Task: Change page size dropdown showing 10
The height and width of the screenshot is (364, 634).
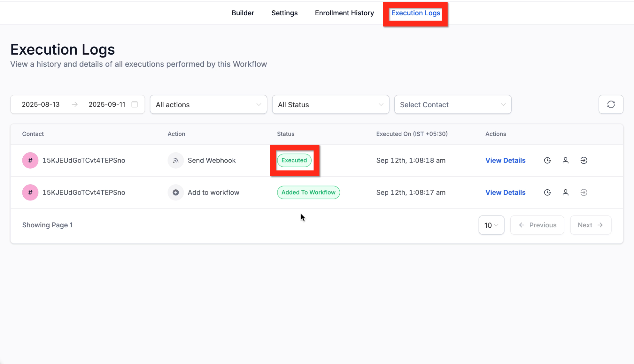Action: (491, 225)
